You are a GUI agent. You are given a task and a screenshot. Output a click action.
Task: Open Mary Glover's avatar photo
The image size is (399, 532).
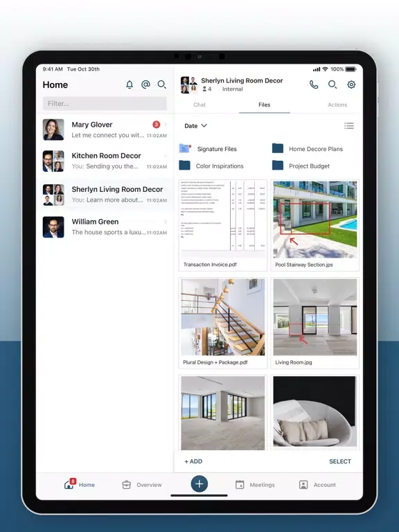53,130
